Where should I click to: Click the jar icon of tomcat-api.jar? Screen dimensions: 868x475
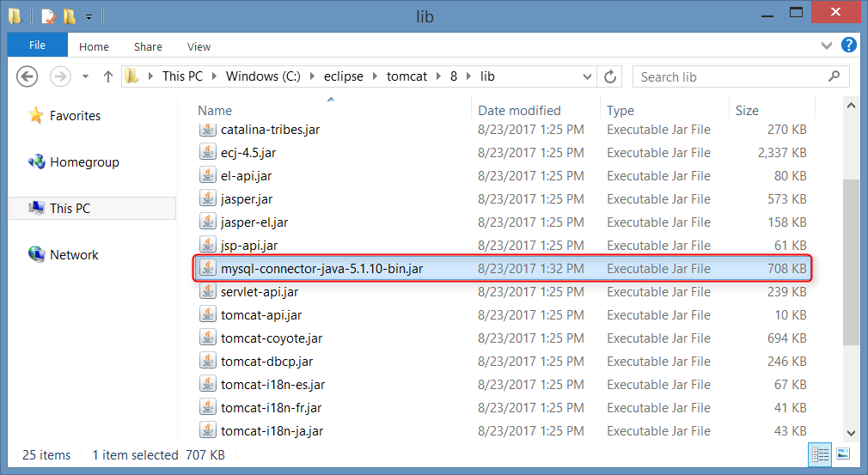point(208,314)
